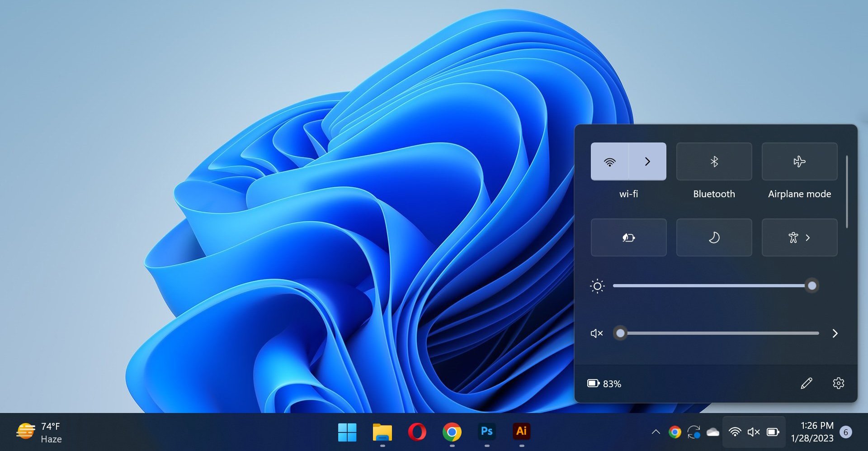Enable Airplane mode tile

[799, 161]
